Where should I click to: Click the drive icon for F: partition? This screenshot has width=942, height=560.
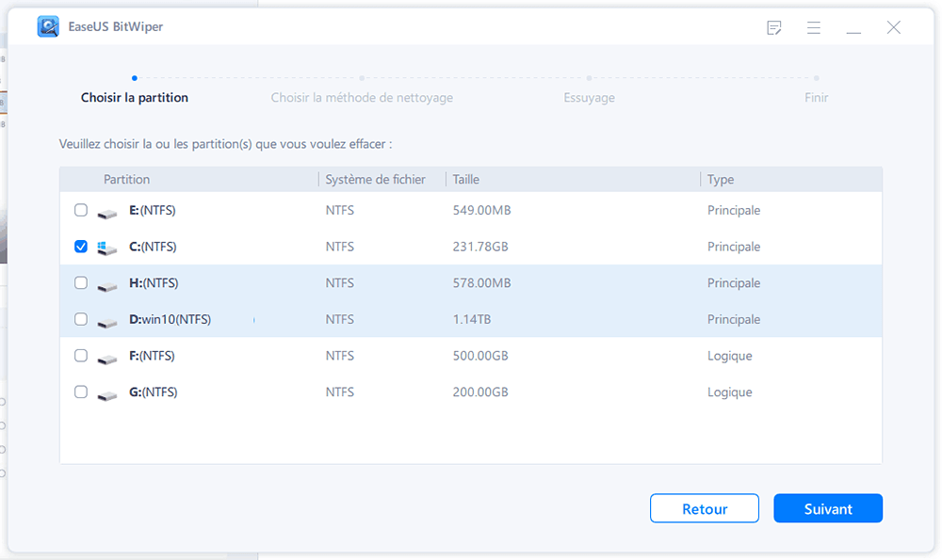[108, 357]
